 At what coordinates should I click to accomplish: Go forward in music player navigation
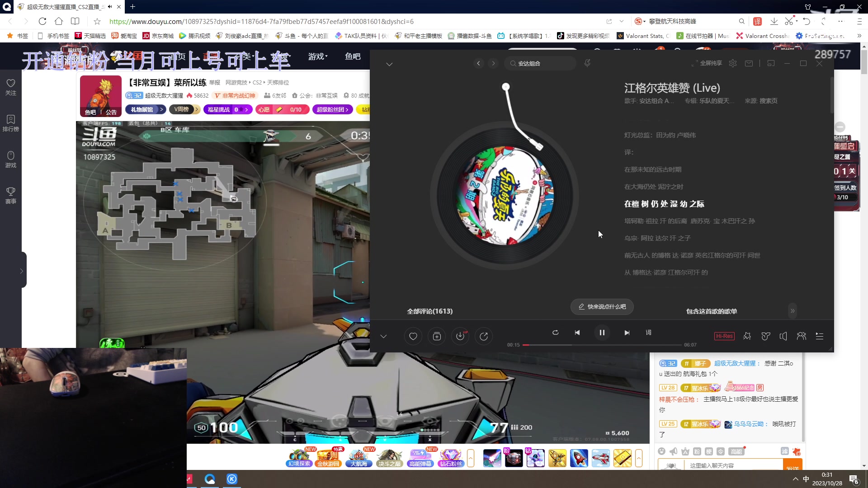(x=493, y=63)
